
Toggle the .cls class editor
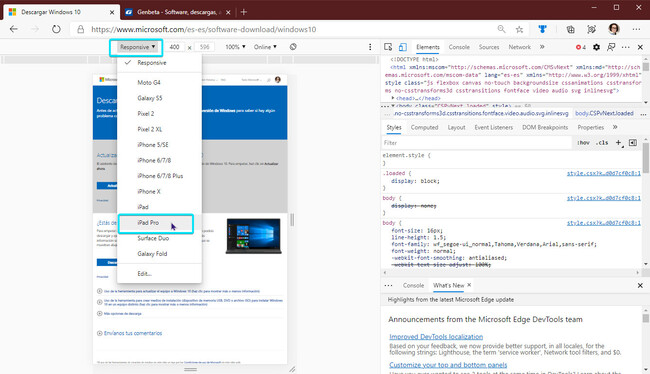[602, 143]
